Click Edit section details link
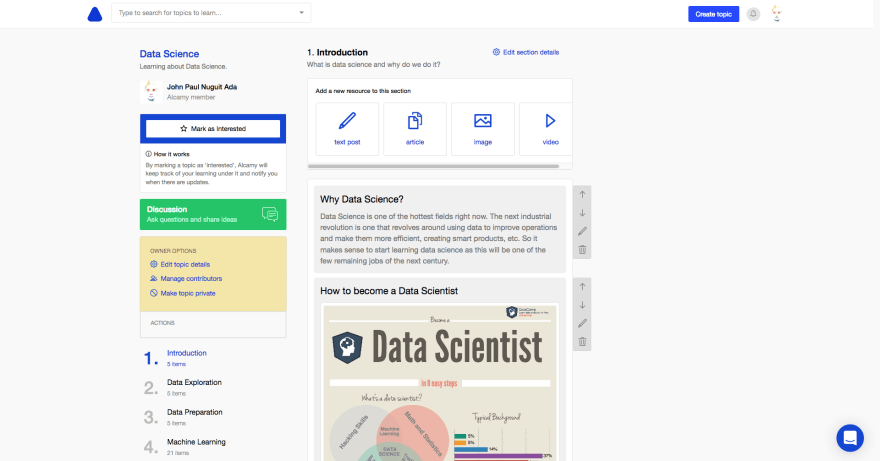 (x=531, y=52)
